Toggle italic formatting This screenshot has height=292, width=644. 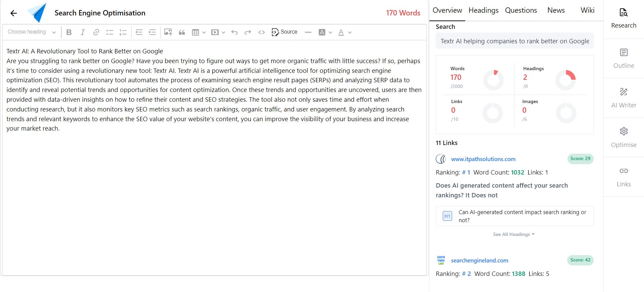click(83, 32)
